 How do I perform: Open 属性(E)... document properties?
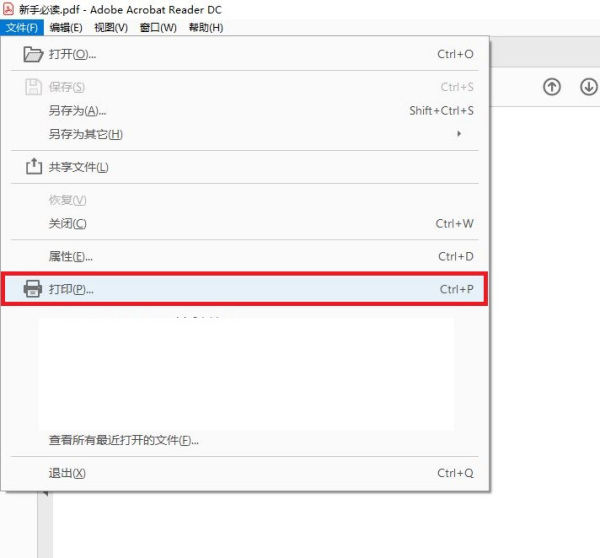(70, 257)
